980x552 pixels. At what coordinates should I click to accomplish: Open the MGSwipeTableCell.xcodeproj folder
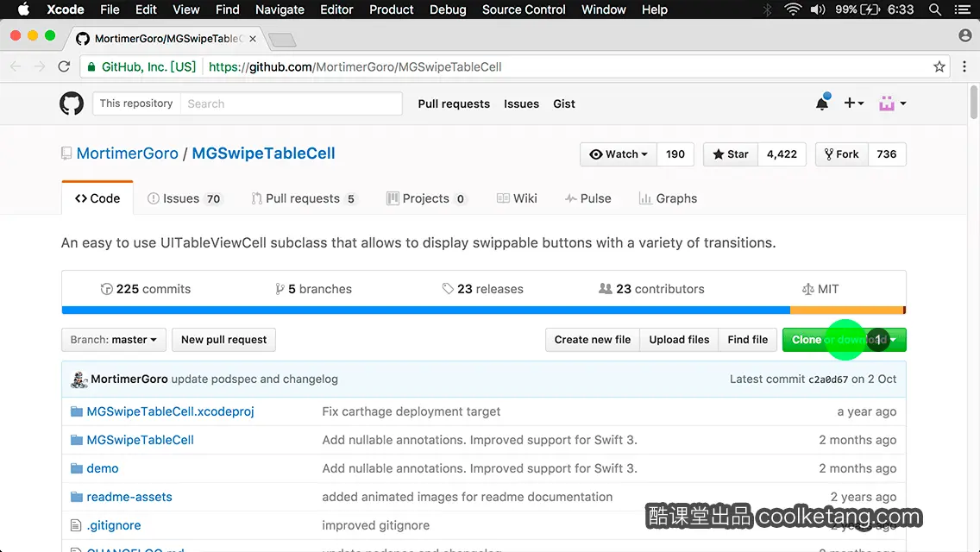coord(170,411)
